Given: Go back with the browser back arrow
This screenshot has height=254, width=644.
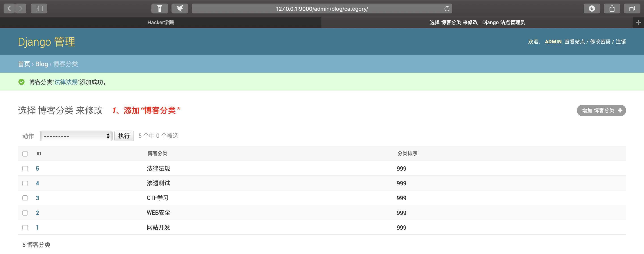Looking at the screenshot, I should pos(9,8).
